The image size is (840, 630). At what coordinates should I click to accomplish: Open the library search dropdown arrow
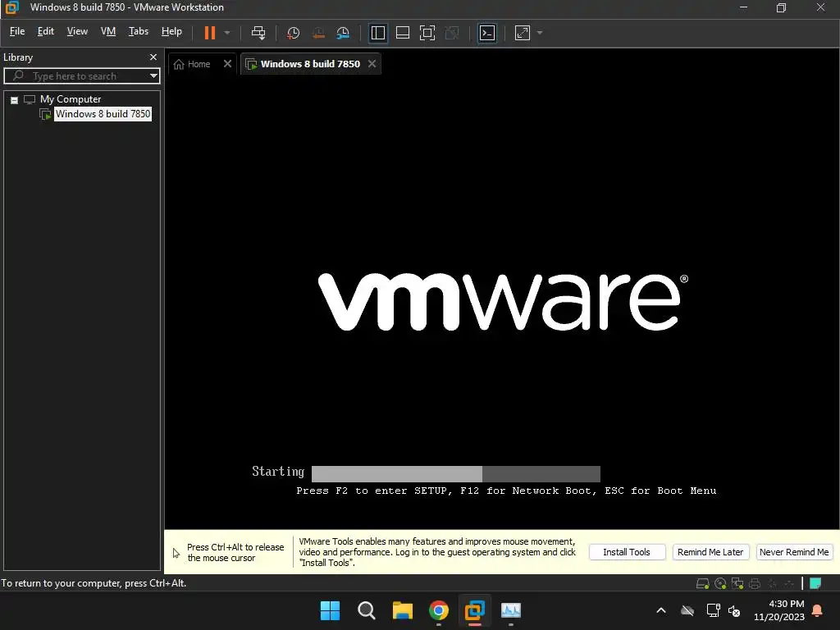[153, 76]
